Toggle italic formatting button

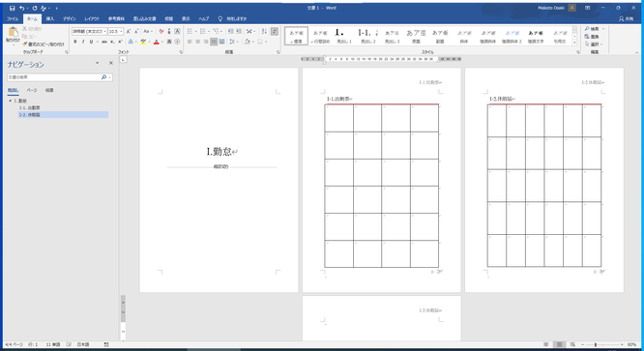point(83,42)
